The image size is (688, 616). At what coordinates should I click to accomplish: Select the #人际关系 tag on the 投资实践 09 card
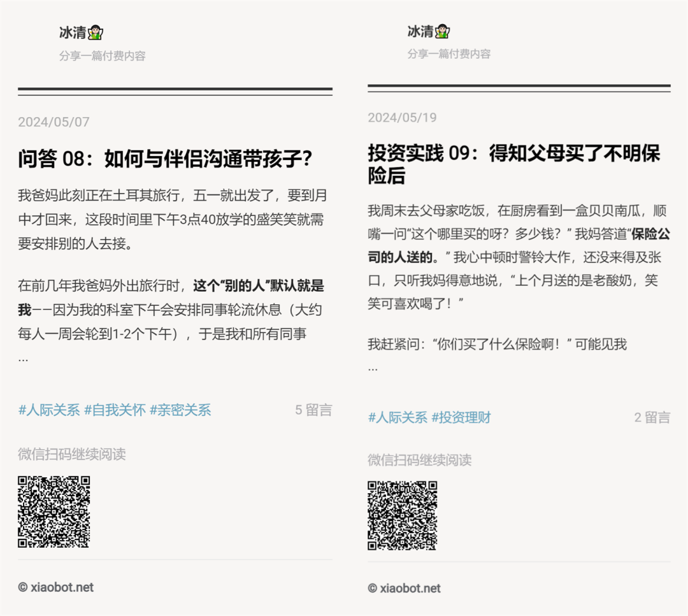click(398, 417)
